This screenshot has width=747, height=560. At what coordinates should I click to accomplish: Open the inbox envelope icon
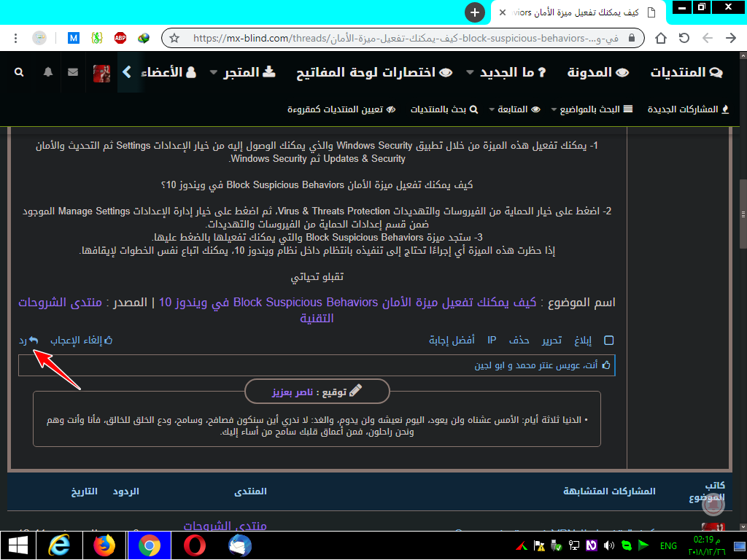coord(73,72)
